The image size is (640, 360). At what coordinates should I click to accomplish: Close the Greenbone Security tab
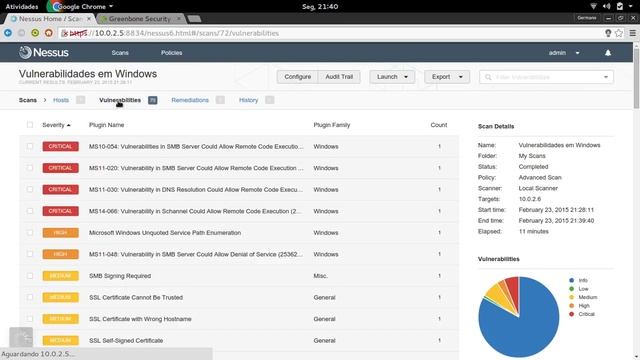(x=179, y=19)
